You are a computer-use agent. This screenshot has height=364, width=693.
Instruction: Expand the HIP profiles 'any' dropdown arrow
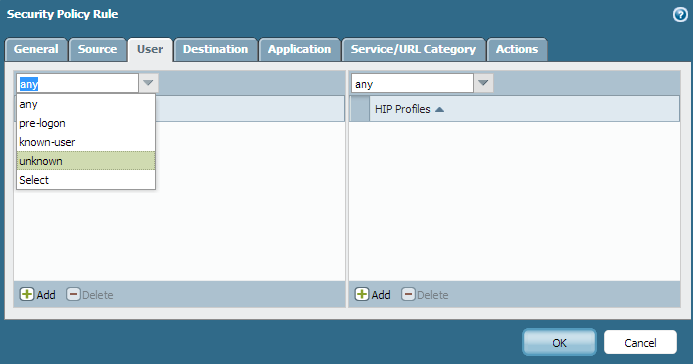click(484, 83)
